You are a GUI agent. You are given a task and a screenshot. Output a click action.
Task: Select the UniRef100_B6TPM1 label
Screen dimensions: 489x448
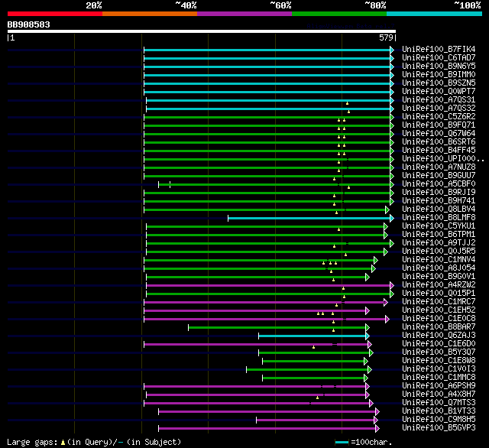coord(439,235)
